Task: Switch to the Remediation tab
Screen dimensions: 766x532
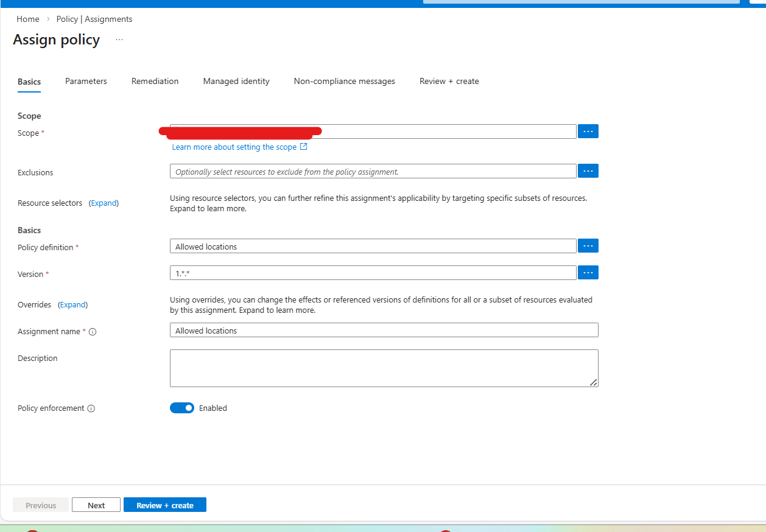Action: tap(155, 81)
